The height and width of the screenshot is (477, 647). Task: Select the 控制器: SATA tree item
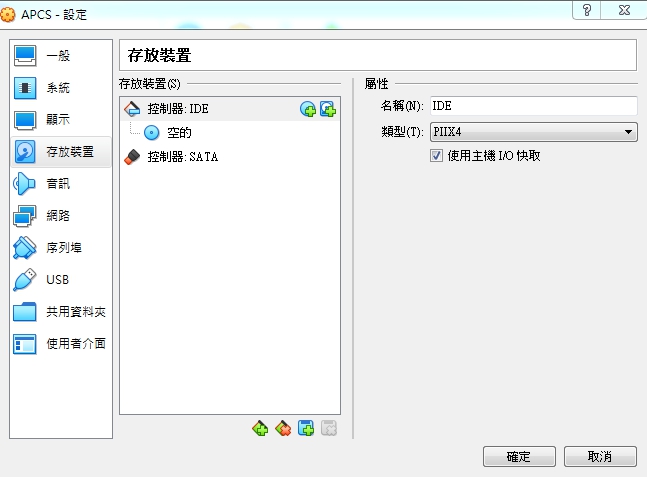pyautogui.click(x=182, y=157)
